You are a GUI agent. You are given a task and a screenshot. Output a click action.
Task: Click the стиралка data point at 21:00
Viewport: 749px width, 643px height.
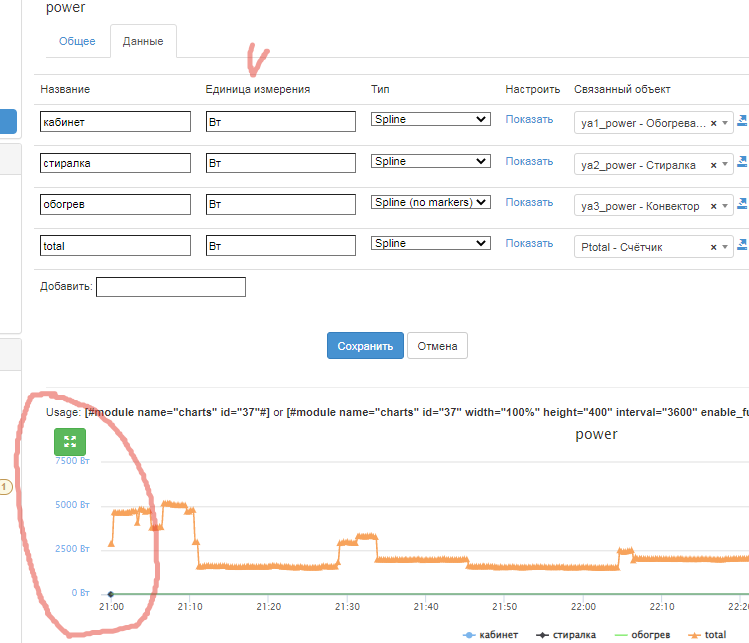(111, 594)
